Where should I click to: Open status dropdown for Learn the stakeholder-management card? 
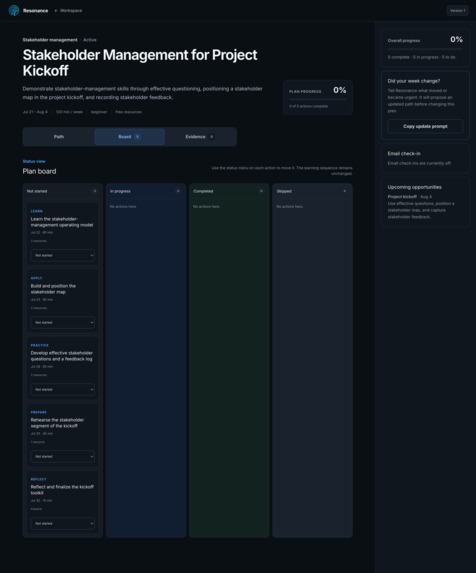(62, 255)
